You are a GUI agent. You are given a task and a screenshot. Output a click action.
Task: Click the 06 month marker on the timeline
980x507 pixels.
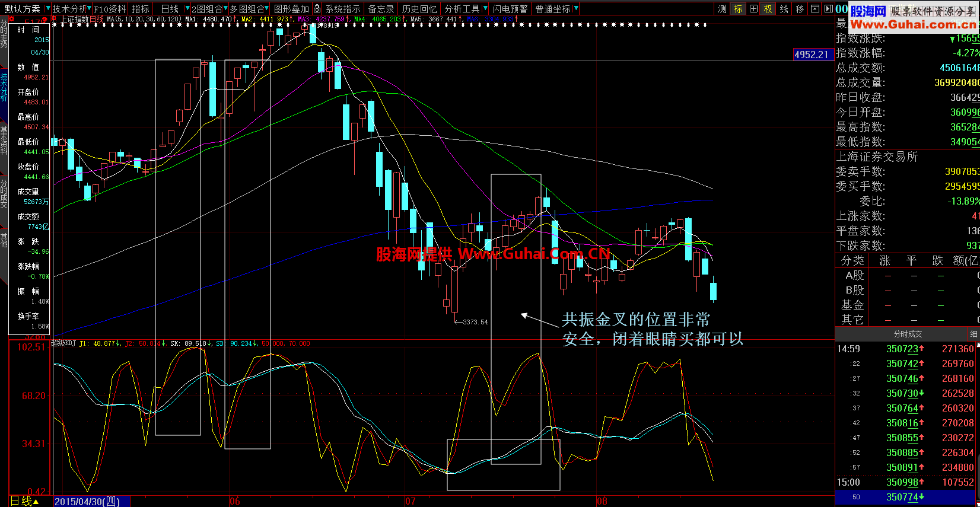point(235,502)
